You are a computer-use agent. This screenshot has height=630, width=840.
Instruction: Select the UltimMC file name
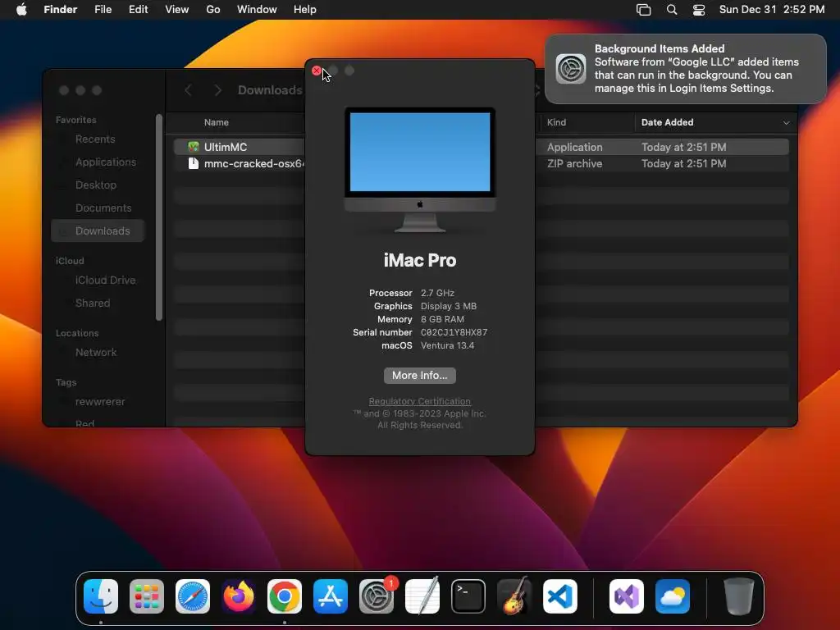tap(226, 147)
